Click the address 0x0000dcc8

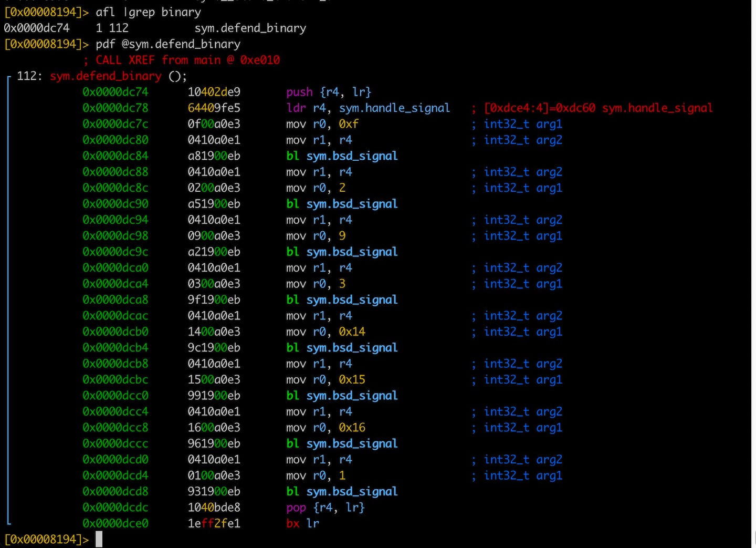(115, 428)
